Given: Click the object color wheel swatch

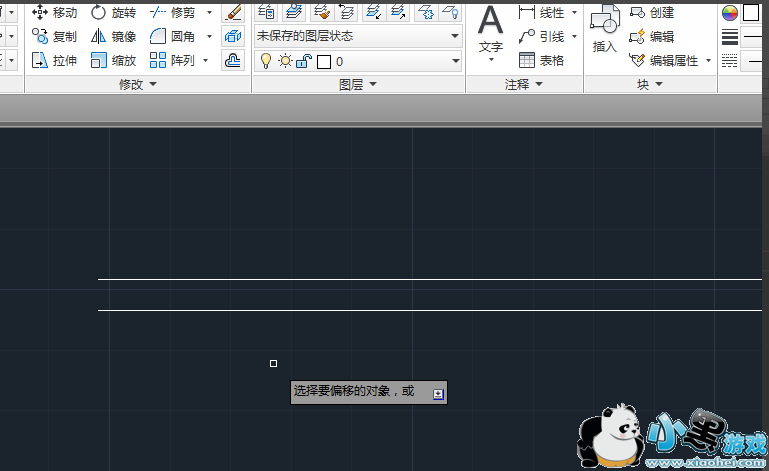Looking at the screenshot, I should (729, 13).
